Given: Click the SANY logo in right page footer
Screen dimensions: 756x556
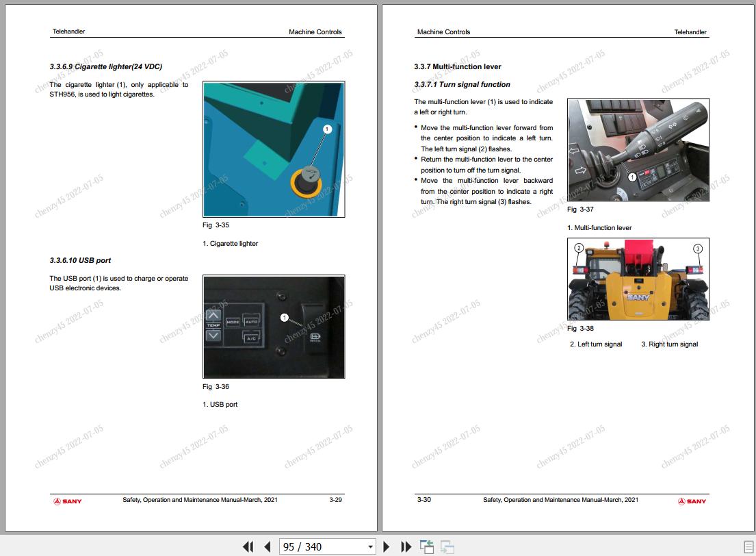Looking at the screenshot, I should click(x=692, y=501).
